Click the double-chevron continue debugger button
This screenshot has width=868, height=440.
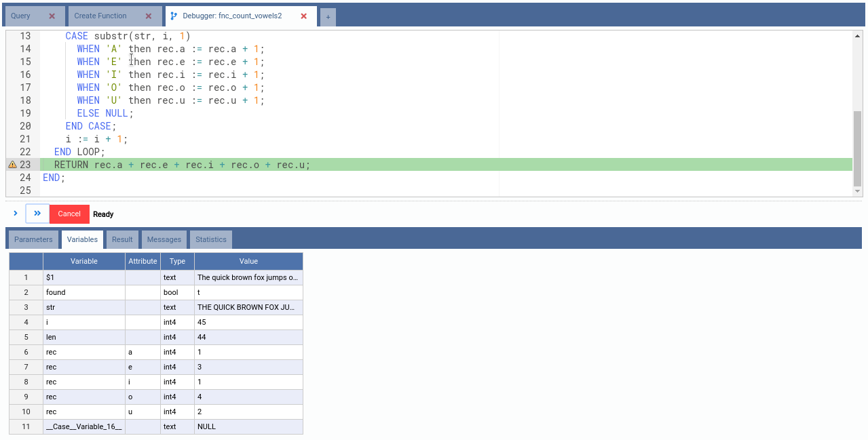click(x=37, y=214)
